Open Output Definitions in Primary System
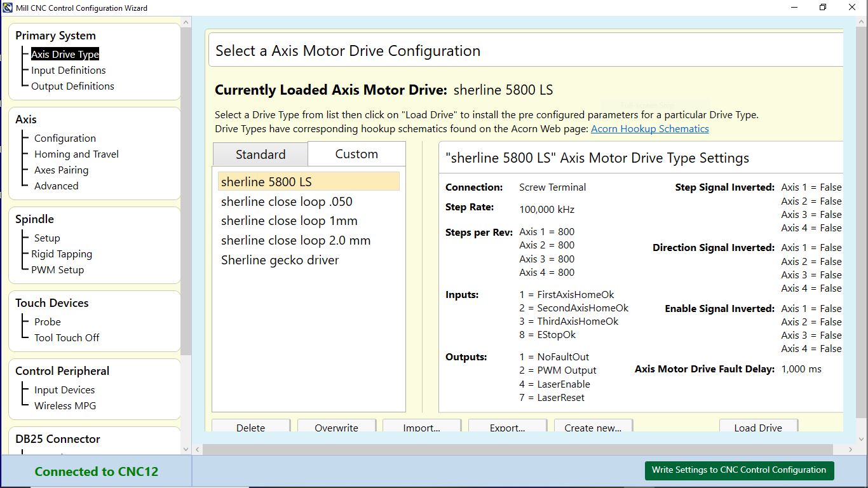The image size is (868, 488). [x=72, y=86]
